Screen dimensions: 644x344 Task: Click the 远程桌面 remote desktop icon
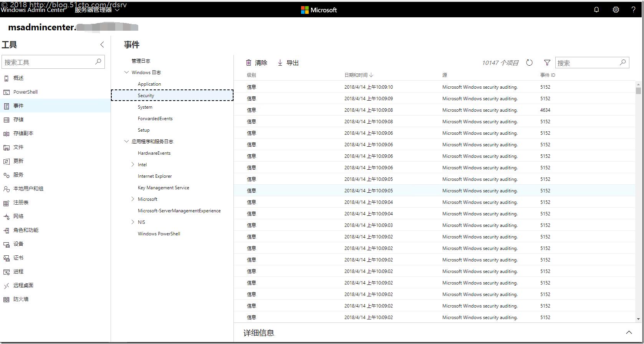(x=6, y=286)
